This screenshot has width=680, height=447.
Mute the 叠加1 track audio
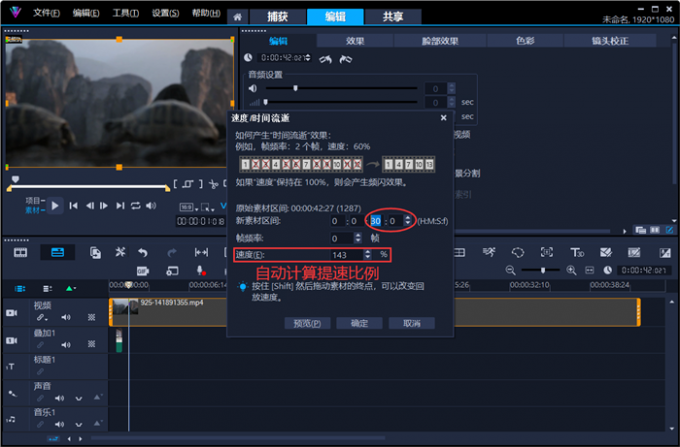pos(65,345)
